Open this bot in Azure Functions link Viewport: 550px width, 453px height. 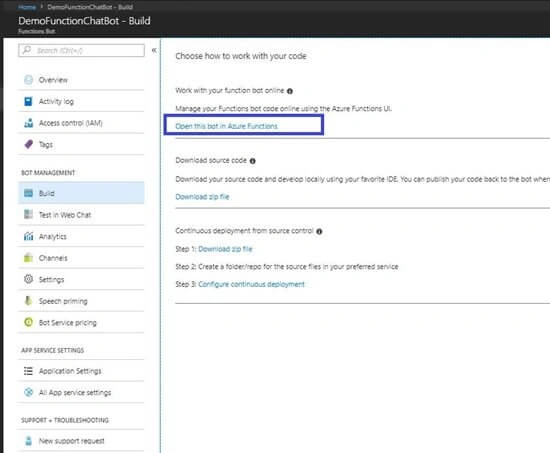227,126
